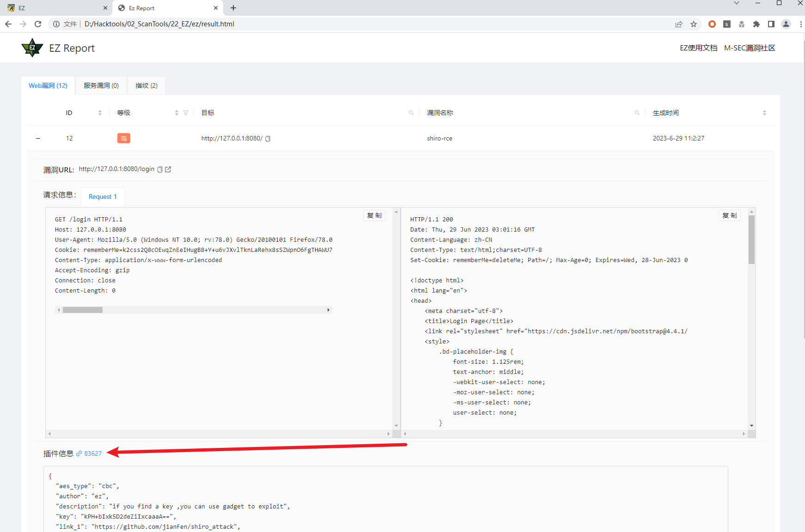Open the http://127.0.0.1:8080/login link
This screenshot has height=532, width=805.
116,169
